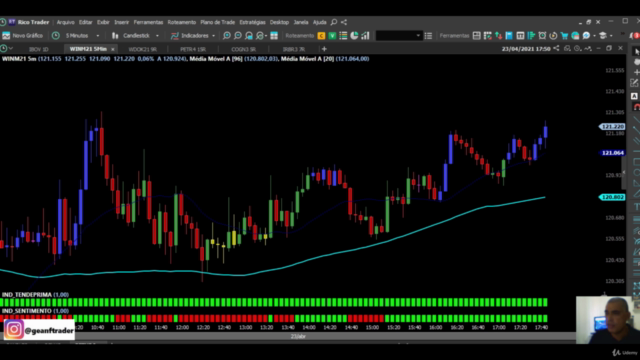Open the Candlestick chart type dropdown

[x=157, y=36]
